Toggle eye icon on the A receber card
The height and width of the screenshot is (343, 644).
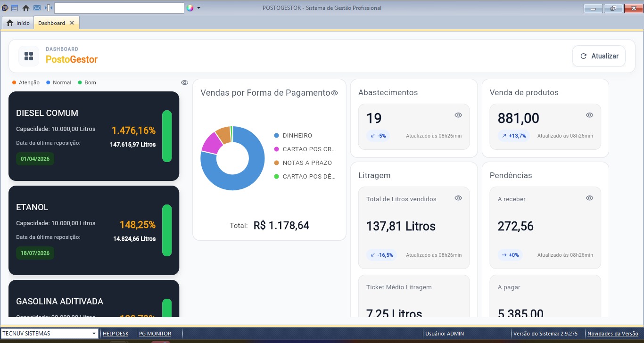point(590,198)
